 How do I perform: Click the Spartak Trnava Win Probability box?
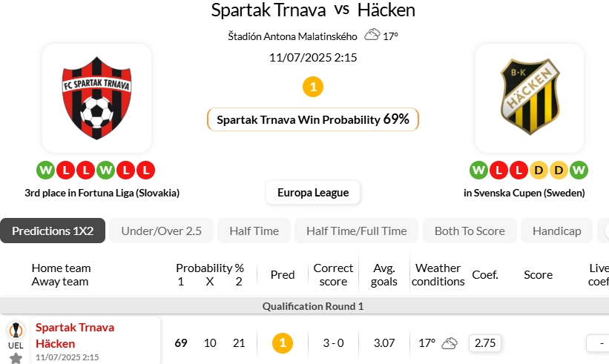tap(313, 119)
